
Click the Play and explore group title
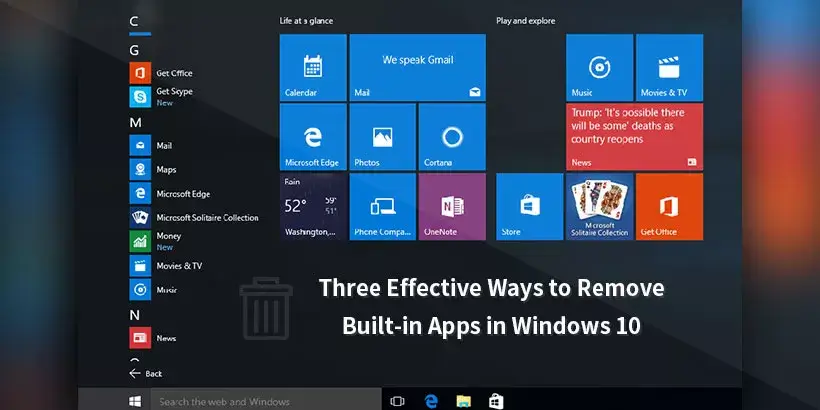526,21
